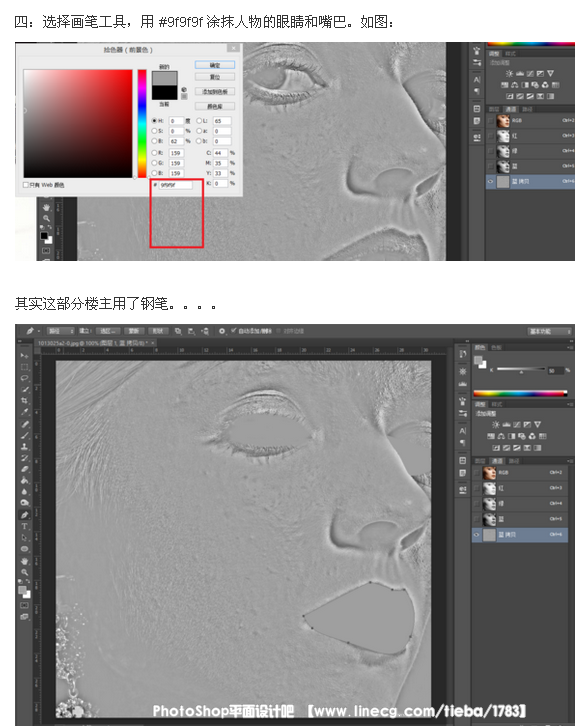The image size is (576, 728).
Task: Switch to the 样式 tab in lower panel
Action: click(x=497, y=404)
